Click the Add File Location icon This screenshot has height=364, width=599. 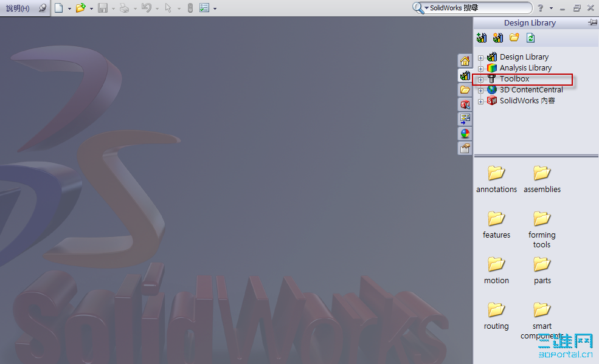click(x=498, y=38)
